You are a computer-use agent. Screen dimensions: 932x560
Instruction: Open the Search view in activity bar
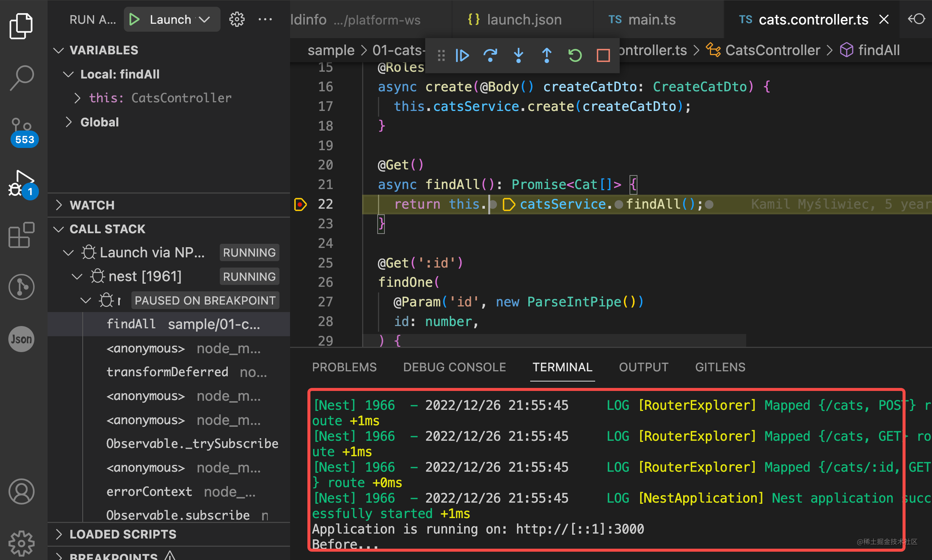coord(21,78)
